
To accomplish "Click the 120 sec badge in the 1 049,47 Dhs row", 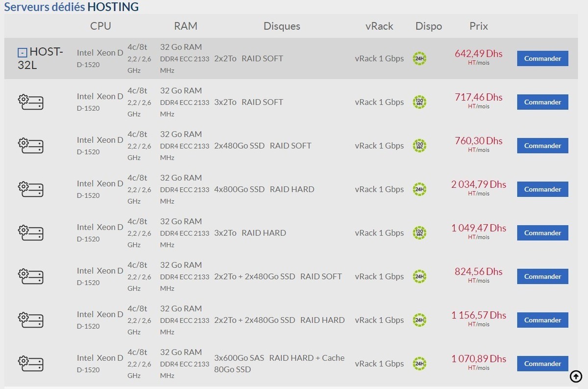I will (419, 233).
